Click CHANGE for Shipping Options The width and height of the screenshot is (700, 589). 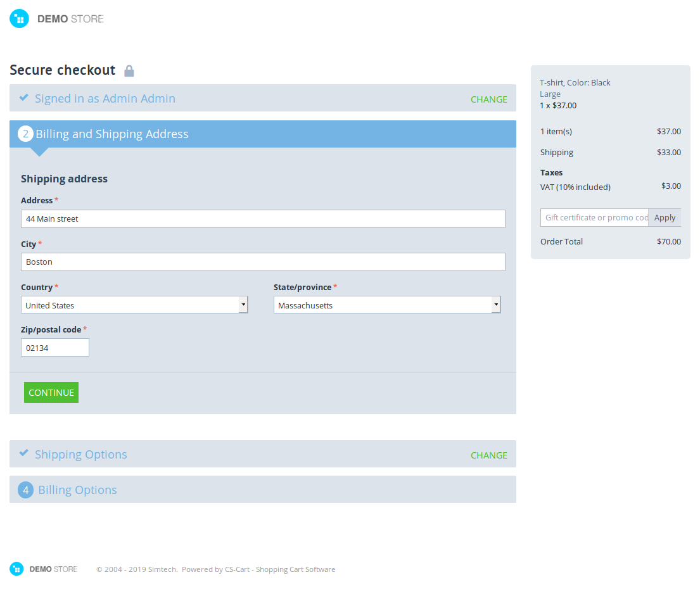click(489, 455)
